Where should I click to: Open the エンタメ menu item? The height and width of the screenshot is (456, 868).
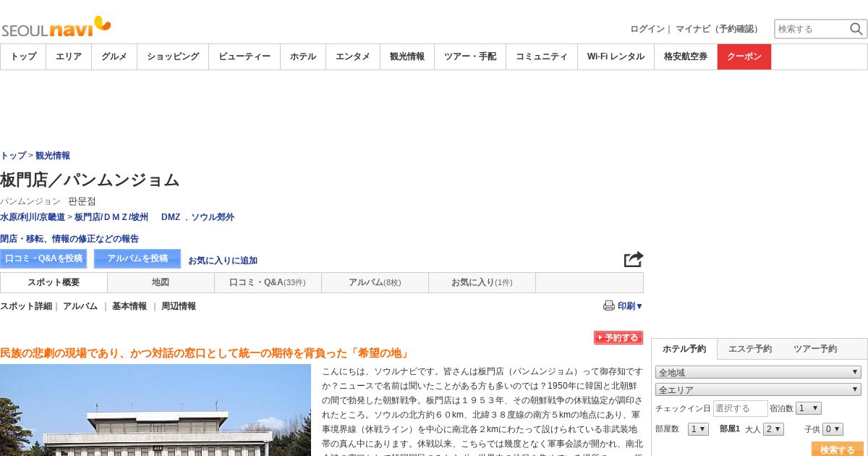pos(353,56)
